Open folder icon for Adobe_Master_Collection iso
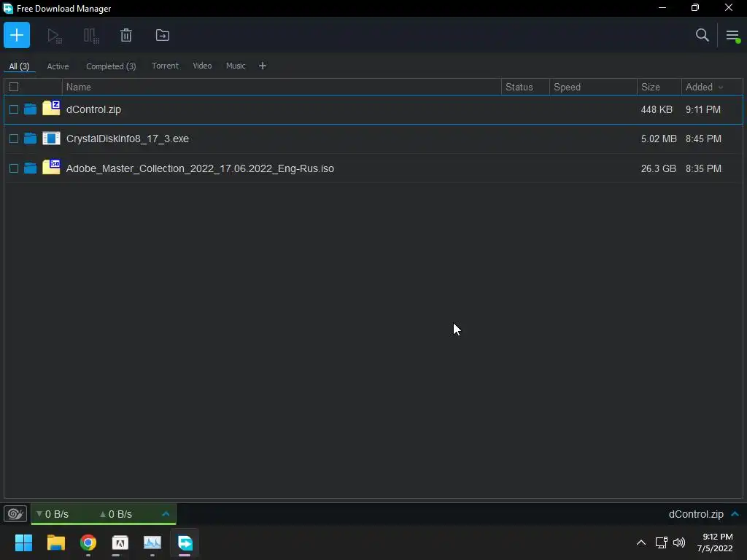This screenshot has width=747, height=560. 30,168
